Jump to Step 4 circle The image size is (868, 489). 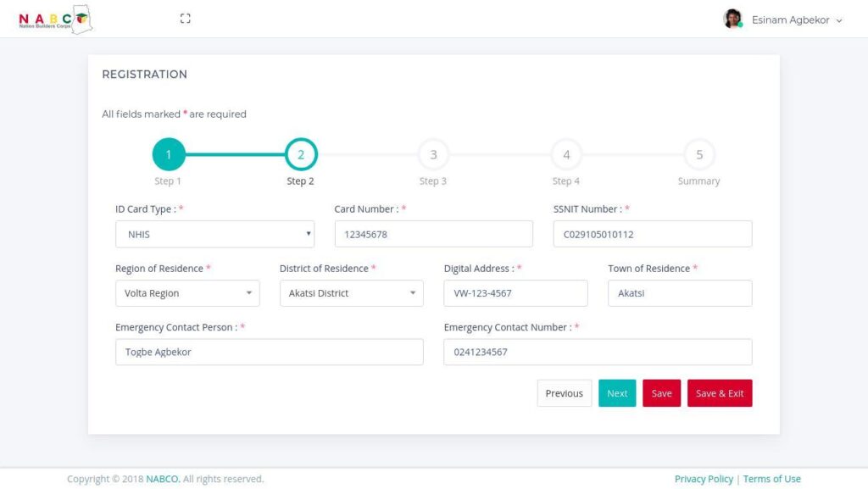coord(566,154)
